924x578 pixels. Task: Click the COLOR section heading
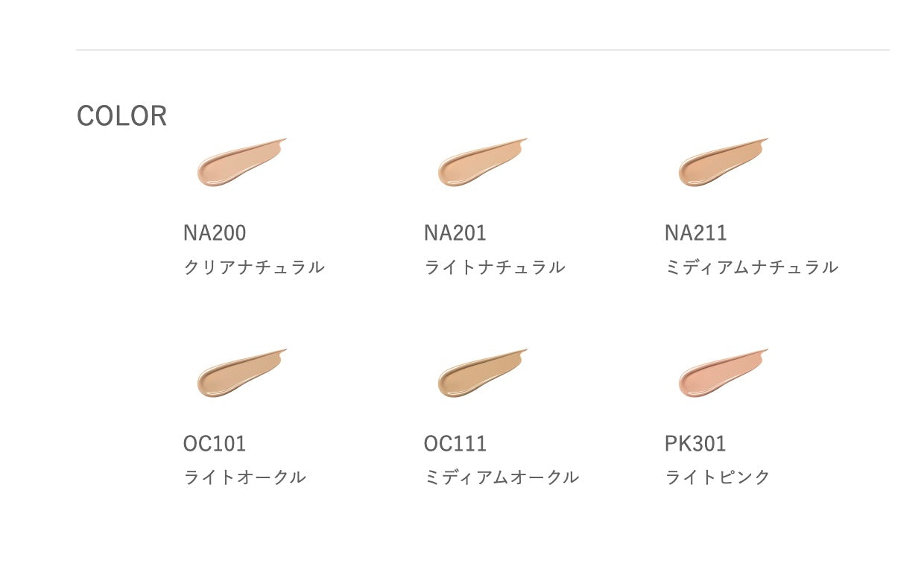coord(121,116)
